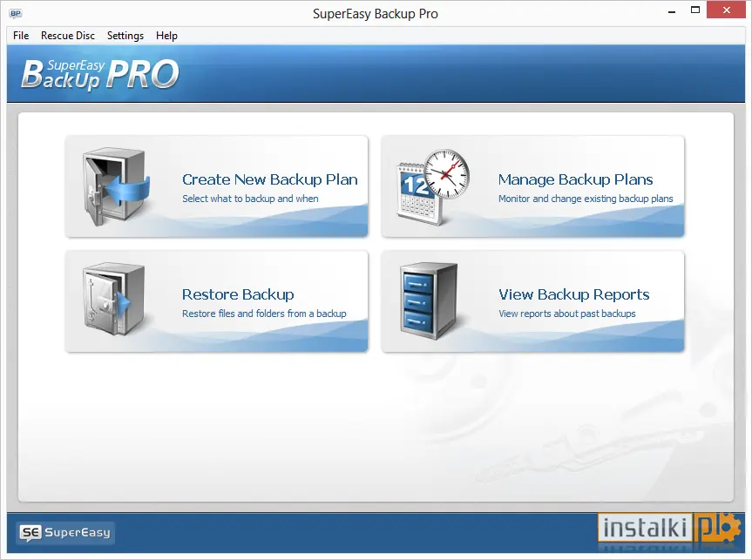Open the Help menu
Screen dimensions: 752x560
166,36
